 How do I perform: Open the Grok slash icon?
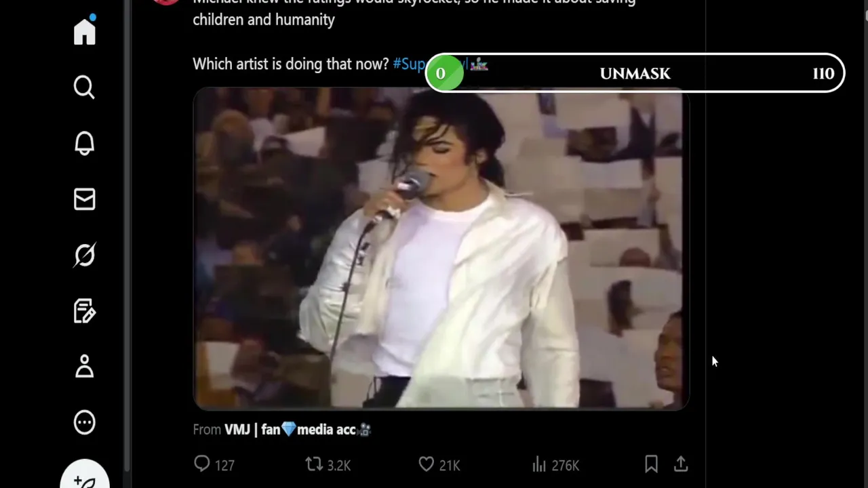pyautogui.click(x=85, y=256)
